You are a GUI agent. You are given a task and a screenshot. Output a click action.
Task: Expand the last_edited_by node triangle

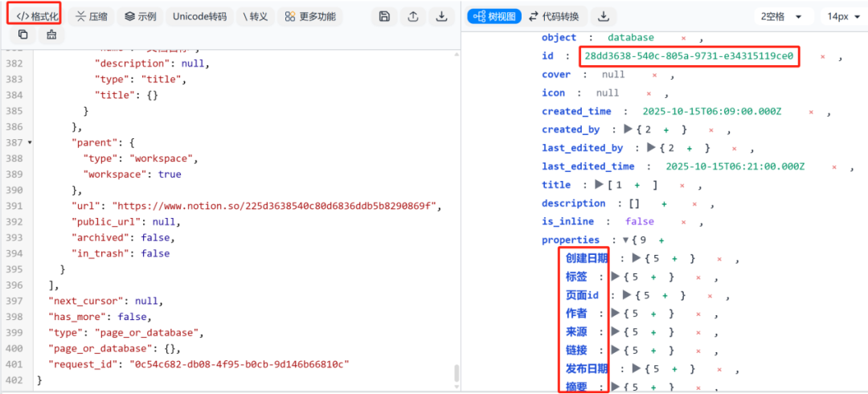click(651, 148)
